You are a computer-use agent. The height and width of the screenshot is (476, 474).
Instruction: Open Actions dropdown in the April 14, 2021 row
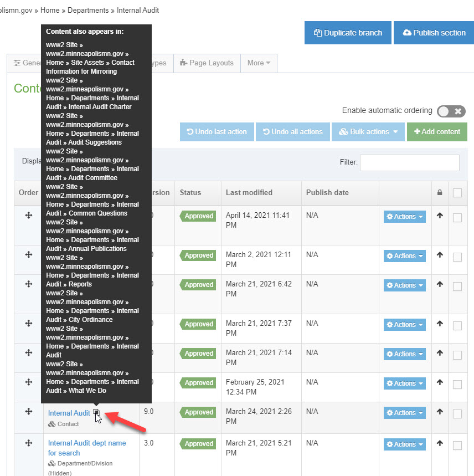[x=405, y=217]
